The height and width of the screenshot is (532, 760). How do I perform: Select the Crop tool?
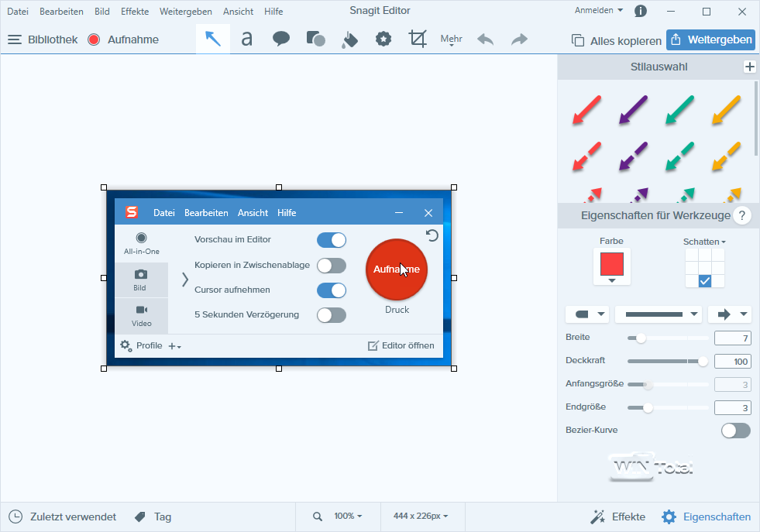coord(418,39)
